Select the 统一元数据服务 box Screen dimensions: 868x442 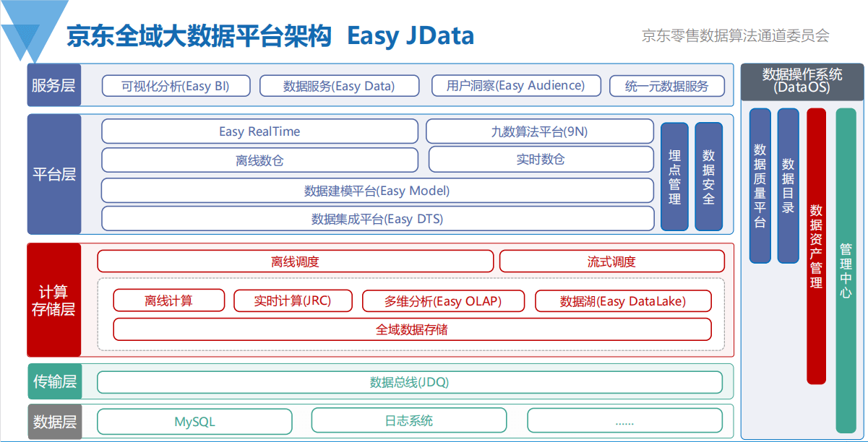667,86
